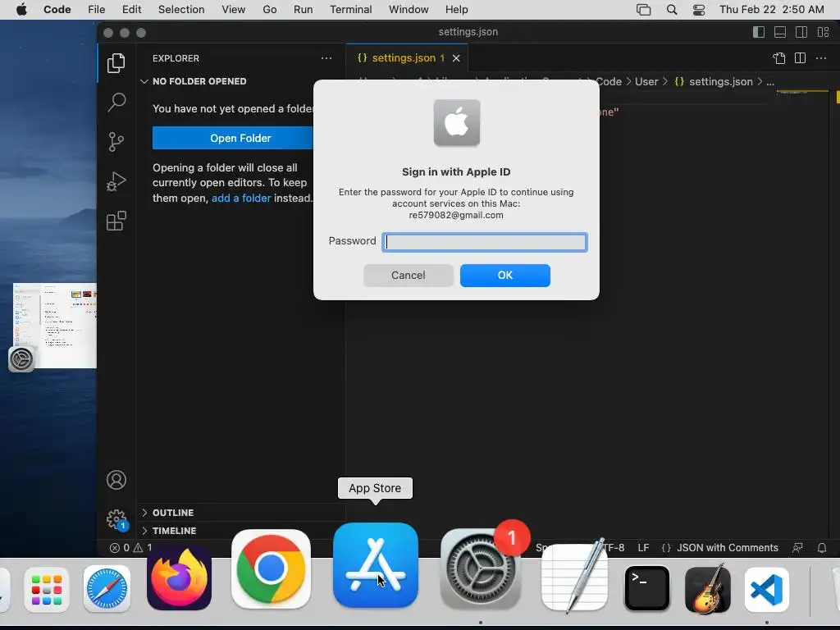Click the errors and warnings status indicator
840x630 pixels.
pyautogui.click(x=130, y=547)
